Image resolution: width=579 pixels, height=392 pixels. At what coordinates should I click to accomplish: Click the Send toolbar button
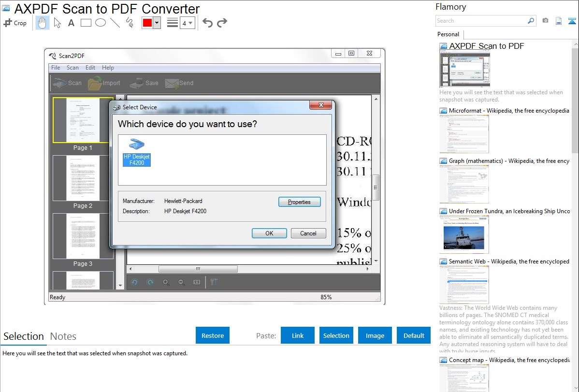click(179, 83)
